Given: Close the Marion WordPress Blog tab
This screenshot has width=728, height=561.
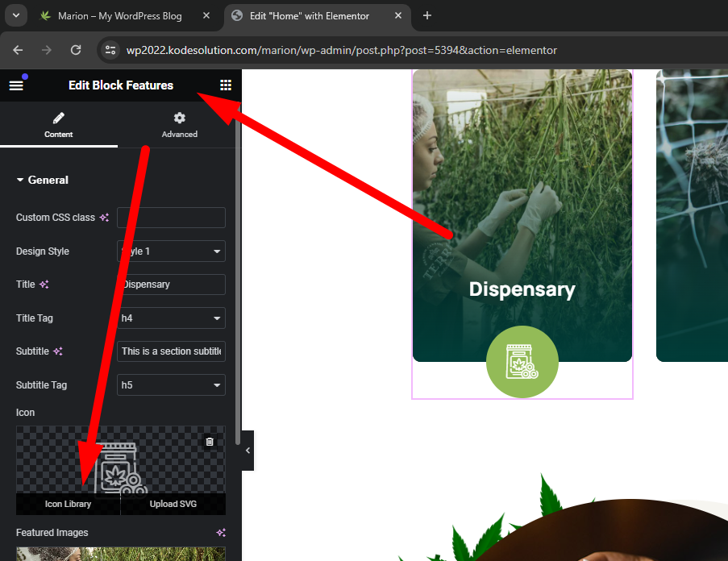Looking at the screenshot, I should pyautogui.click(x=206, y=16).
